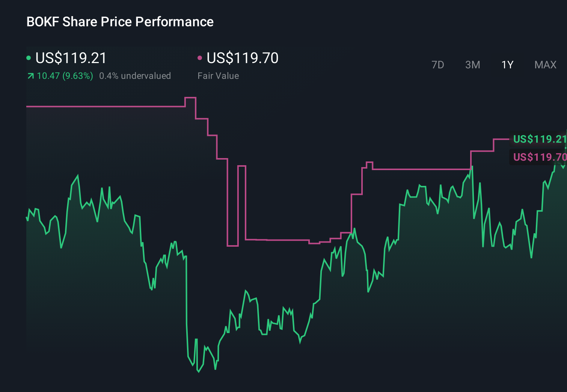Click the pink Fair Value dot indicator

click(x=200, y=58)
